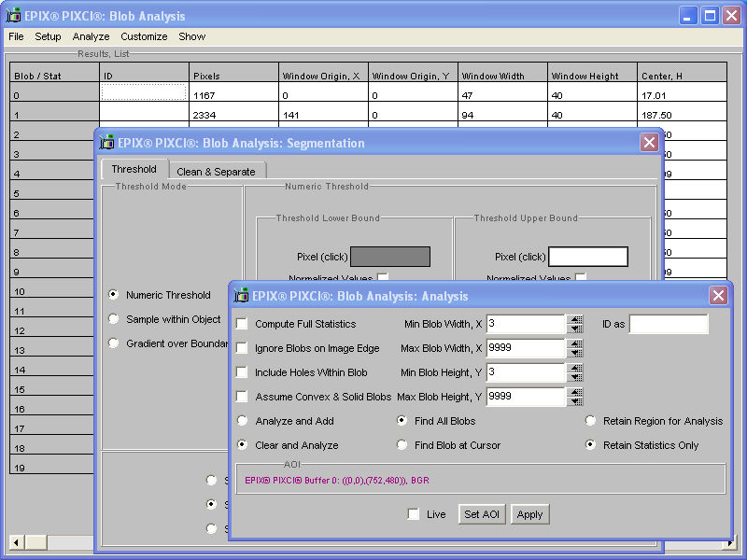Switch to the Threshold tab
The image size is (747, 560).
tap(134, 169)
